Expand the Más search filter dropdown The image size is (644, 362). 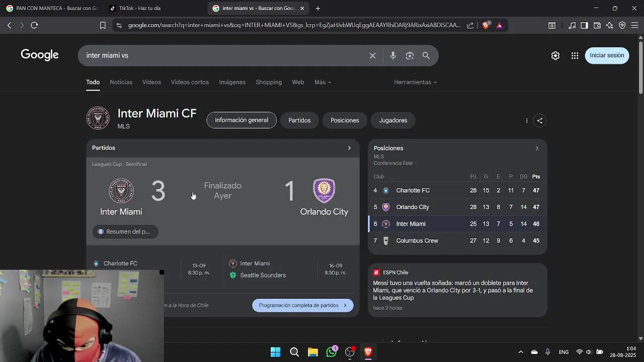tap(323, 82)
